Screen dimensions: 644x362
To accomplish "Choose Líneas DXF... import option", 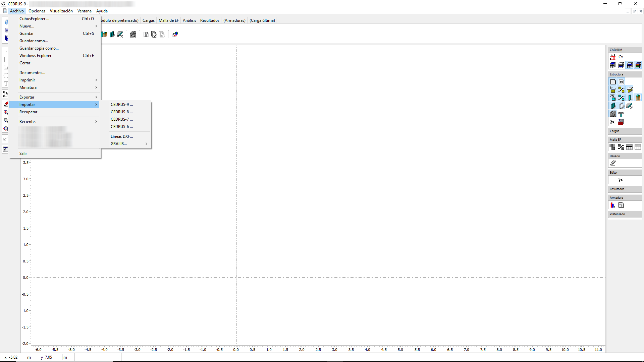I will tap(125, 136).
